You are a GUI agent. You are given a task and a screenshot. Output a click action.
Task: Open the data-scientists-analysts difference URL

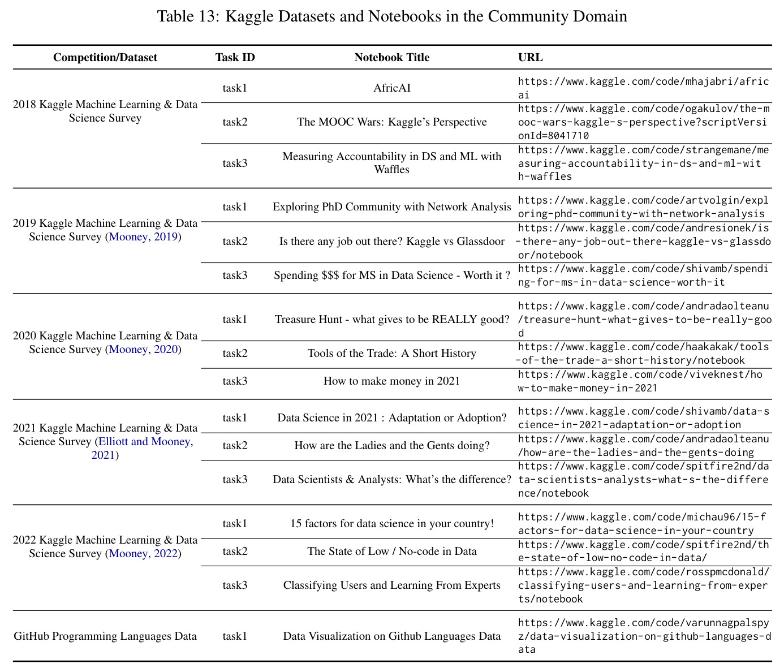pyautogui.click(x=644, y=480)
